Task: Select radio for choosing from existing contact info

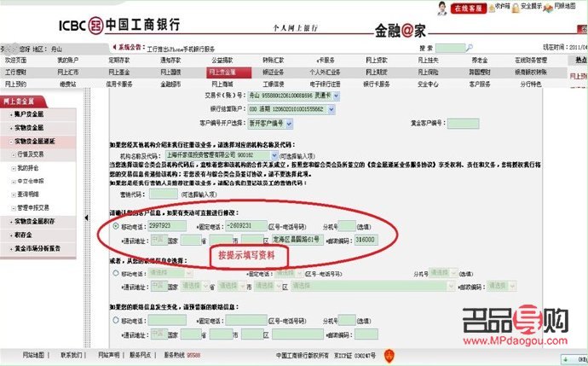Action: click(116, 273)
